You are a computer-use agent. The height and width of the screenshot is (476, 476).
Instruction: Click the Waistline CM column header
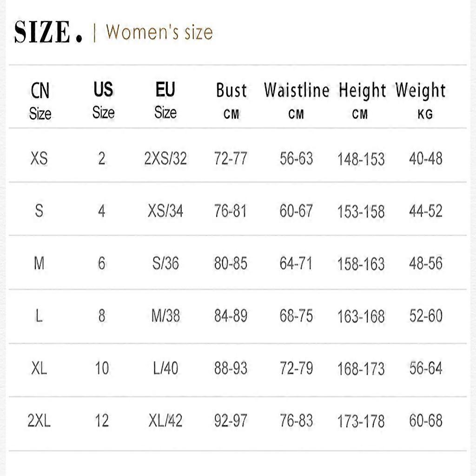click(x=297, y=100)
